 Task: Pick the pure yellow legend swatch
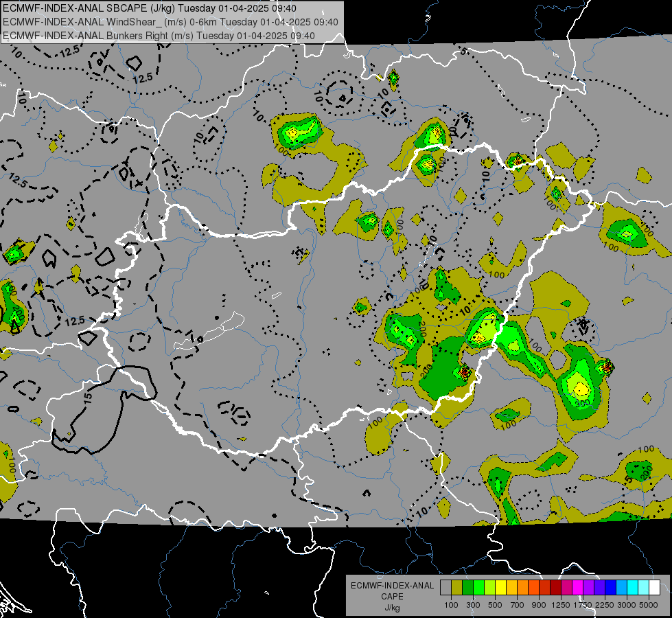[500, 588]
